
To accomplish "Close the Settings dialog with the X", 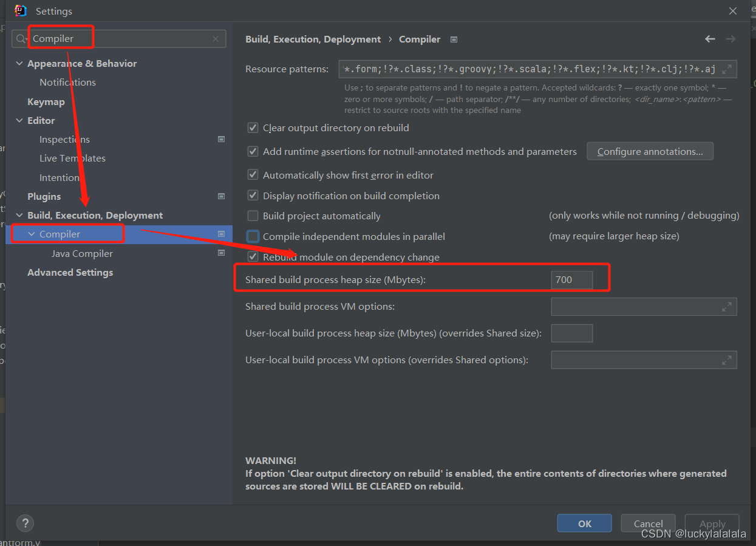I will tap(734, 11).
